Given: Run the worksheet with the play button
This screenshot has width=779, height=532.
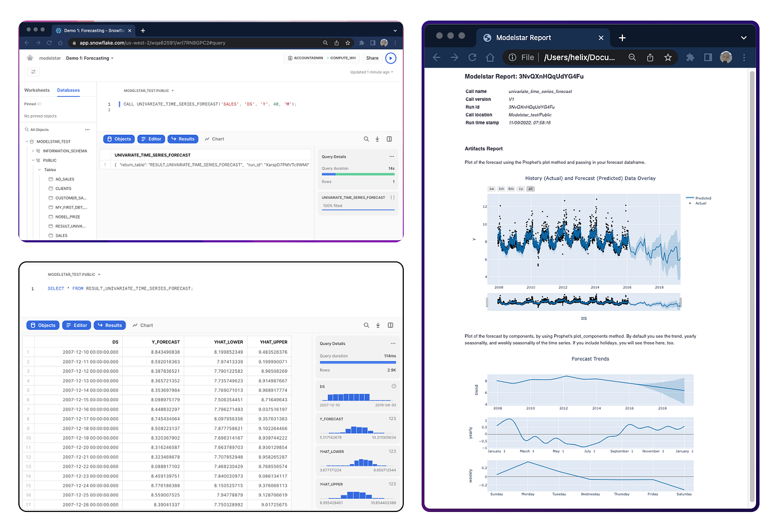Looking at the screenshot, I should [391, 58].
